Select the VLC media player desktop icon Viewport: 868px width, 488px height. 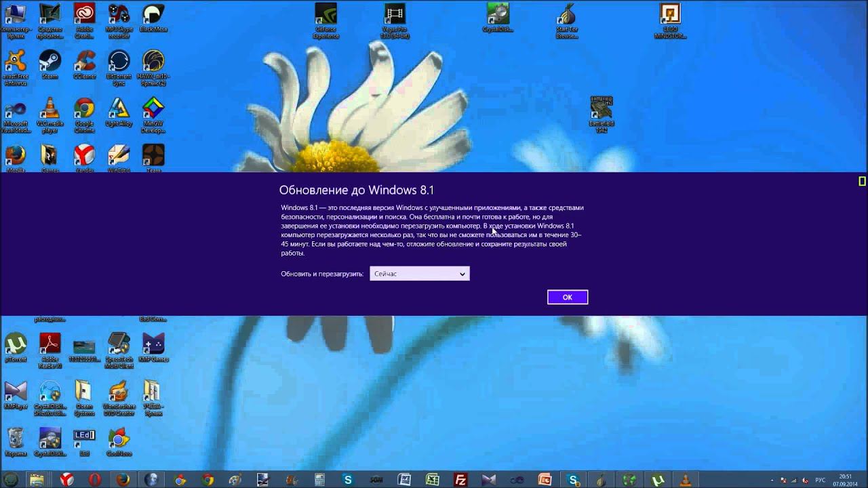[50, 115]
